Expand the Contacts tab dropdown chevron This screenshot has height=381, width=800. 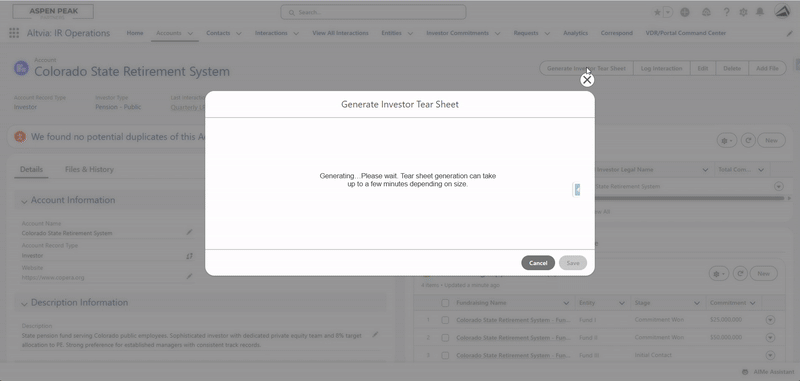tap(239, 34)
